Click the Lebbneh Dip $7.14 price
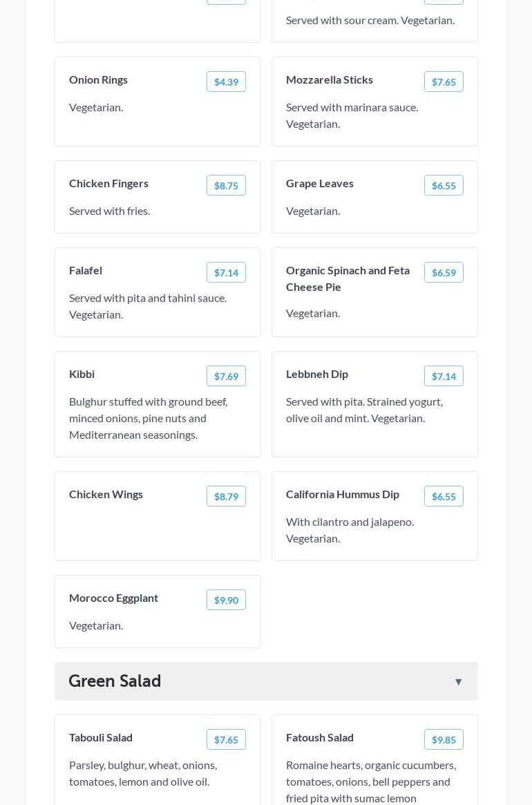The width and height of the screenshot is (532, 805). point(444,376)
